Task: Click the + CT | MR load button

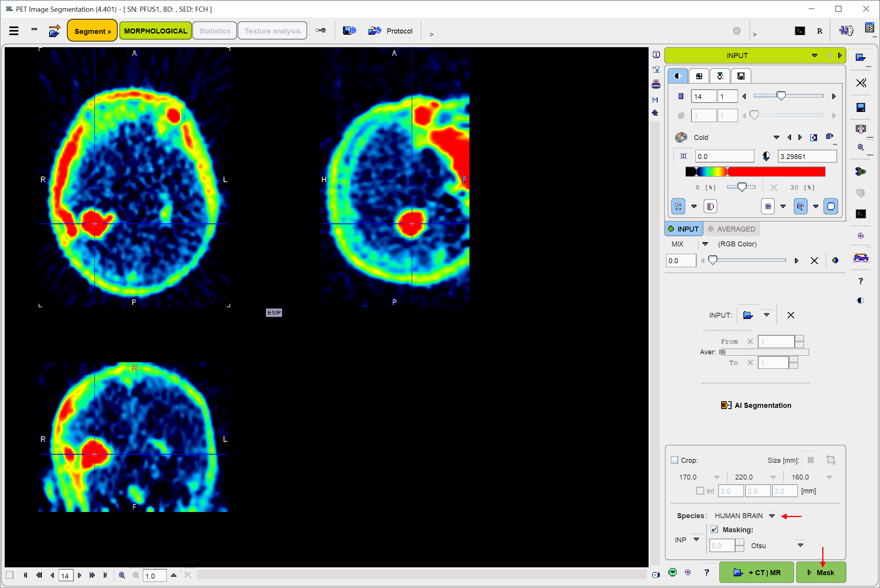Action: (756, 572)
